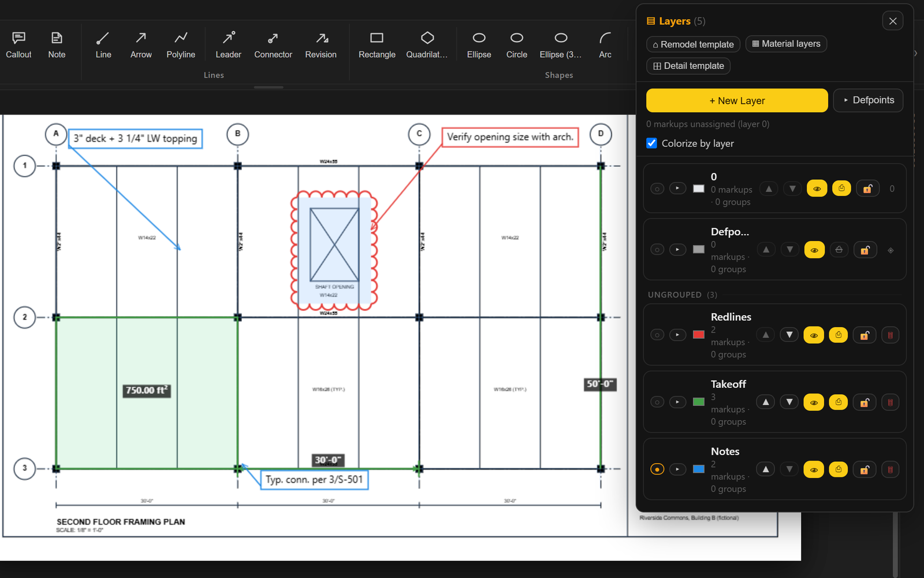Image resolution: width=924 pixels, height=578 pixels.
Task: Select the Circle tool
Action: 517,45
